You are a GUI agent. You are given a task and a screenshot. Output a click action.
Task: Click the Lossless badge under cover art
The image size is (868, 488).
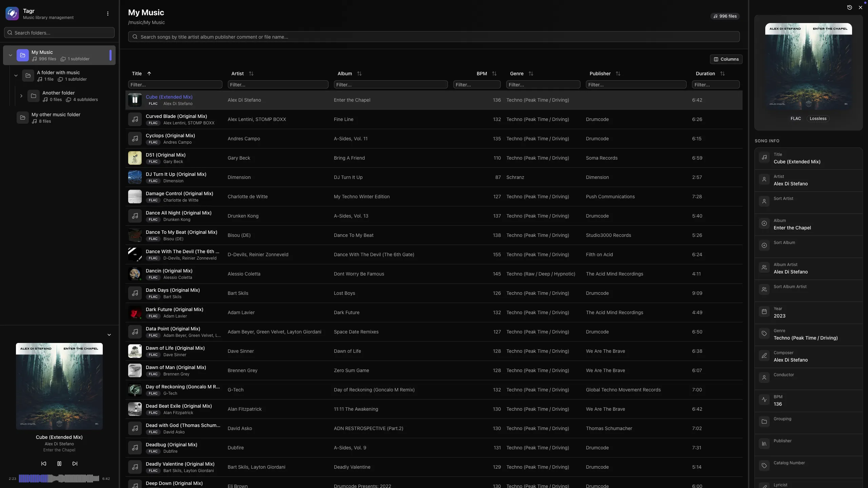click(x=818, y=119)
